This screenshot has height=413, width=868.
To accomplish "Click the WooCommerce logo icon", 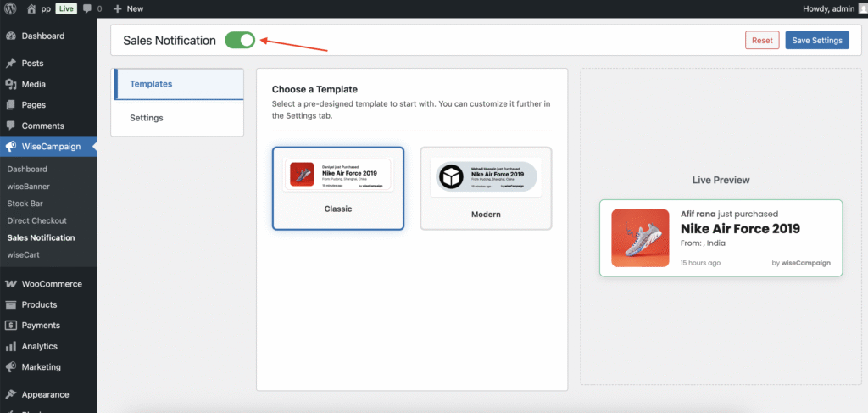I will (10, 284).
